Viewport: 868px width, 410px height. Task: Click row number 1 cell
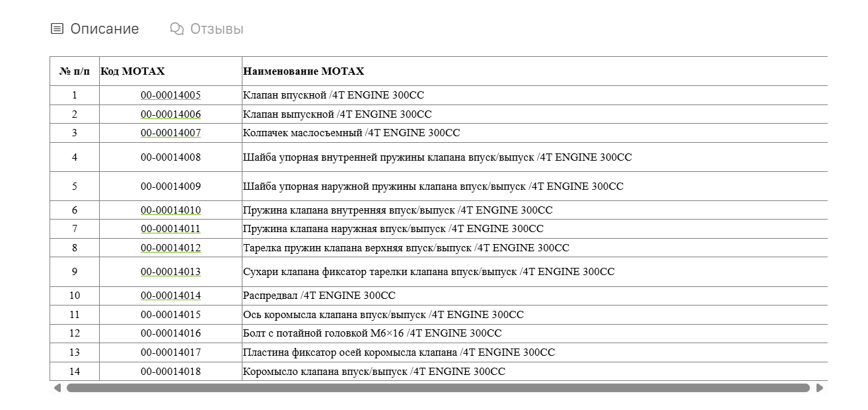(x=75, y=95)
